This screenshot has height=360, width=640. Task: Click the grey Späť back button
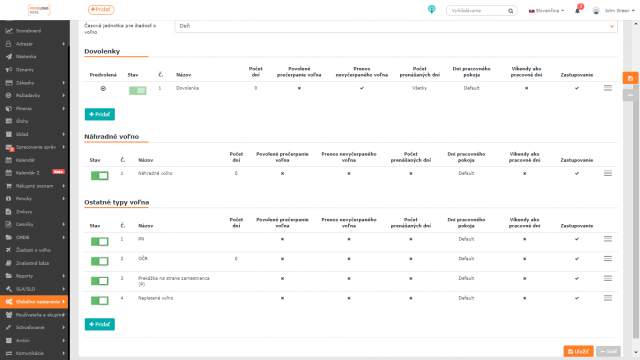click(608, 351)
